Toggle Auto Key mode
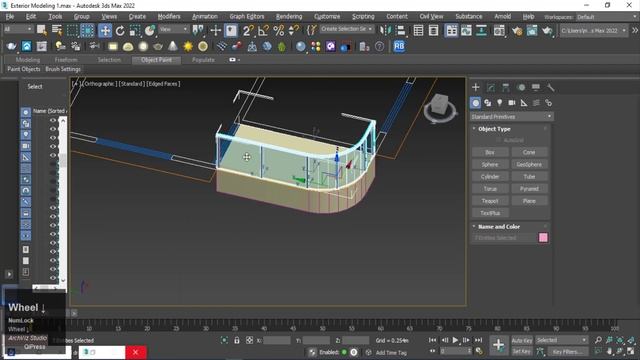 pyautogui.click(x=522, y=340)
